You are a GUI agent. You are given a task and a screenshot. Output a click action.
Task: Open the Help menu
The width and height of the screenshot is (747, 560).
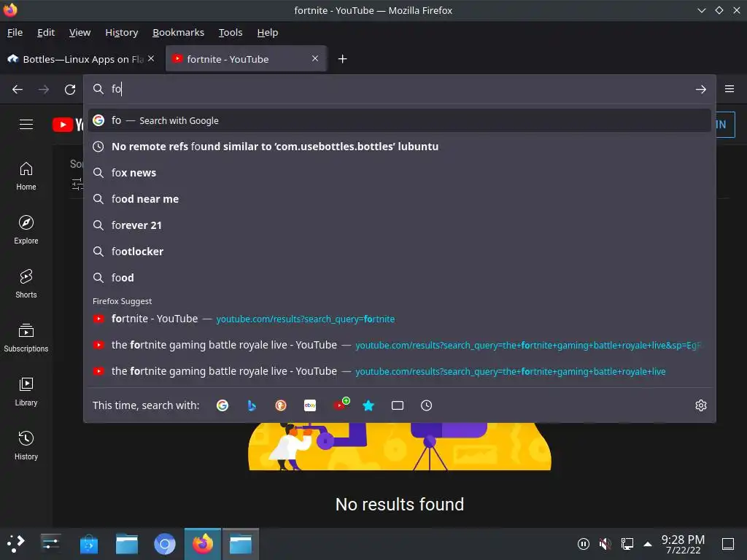coord(267,32)
